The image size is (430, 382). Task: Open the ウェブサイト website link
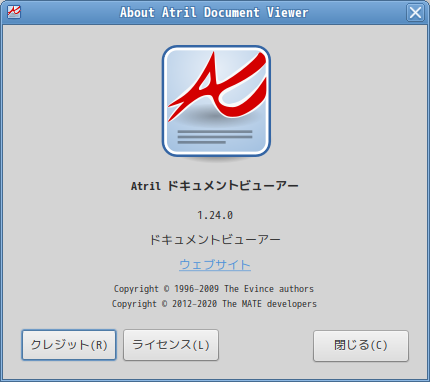215,265
